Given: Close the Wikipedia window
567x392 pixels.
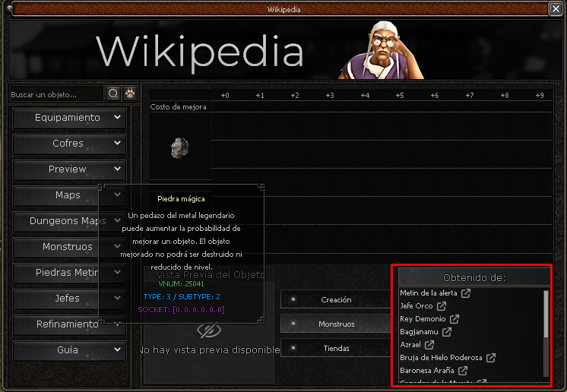Looking at the screenshot, I should 556,8.
